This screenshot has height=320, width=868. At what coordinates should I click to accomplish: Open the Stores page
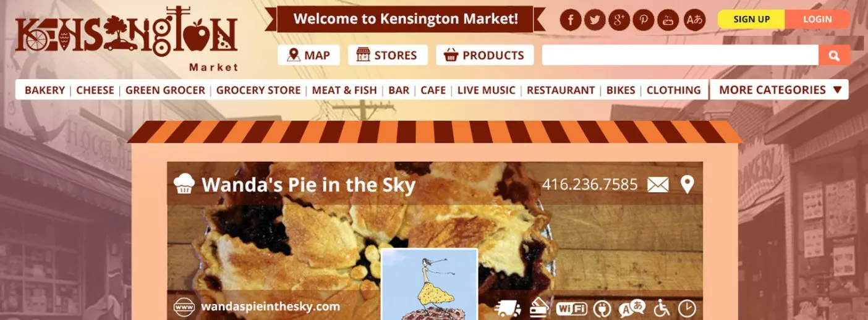coord(388,55)
